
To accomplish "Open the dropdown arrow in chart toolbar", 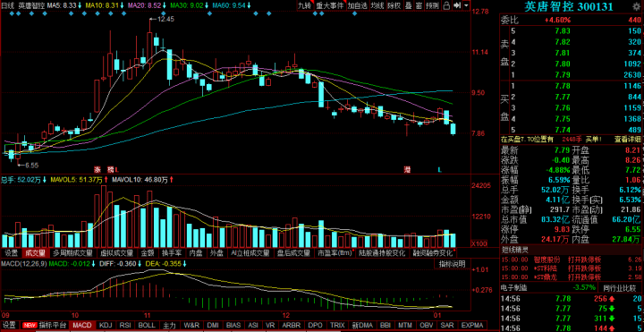I will pos(466,5).
